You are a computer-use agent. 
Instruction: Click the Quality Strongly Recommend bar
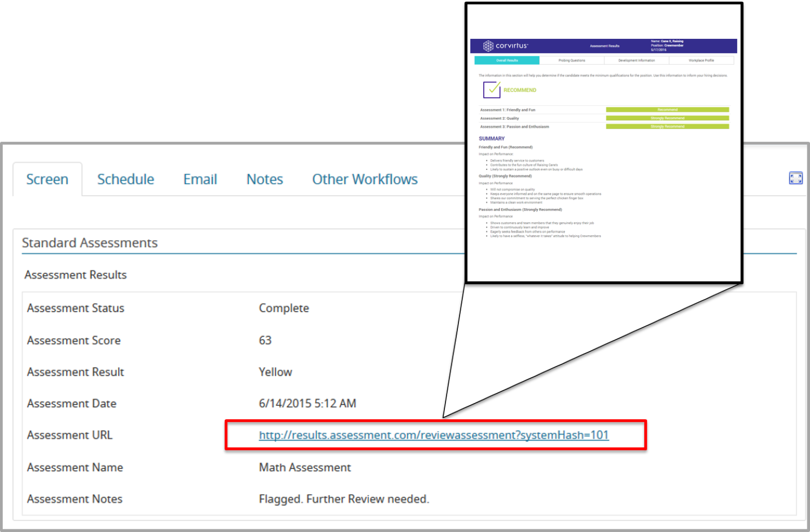pos(667,118)
